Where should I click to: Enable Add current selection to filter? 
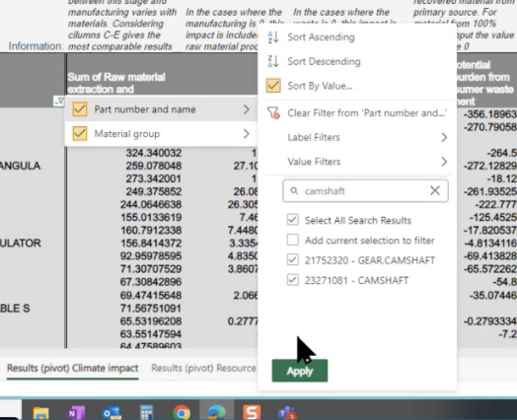(292, 240)
